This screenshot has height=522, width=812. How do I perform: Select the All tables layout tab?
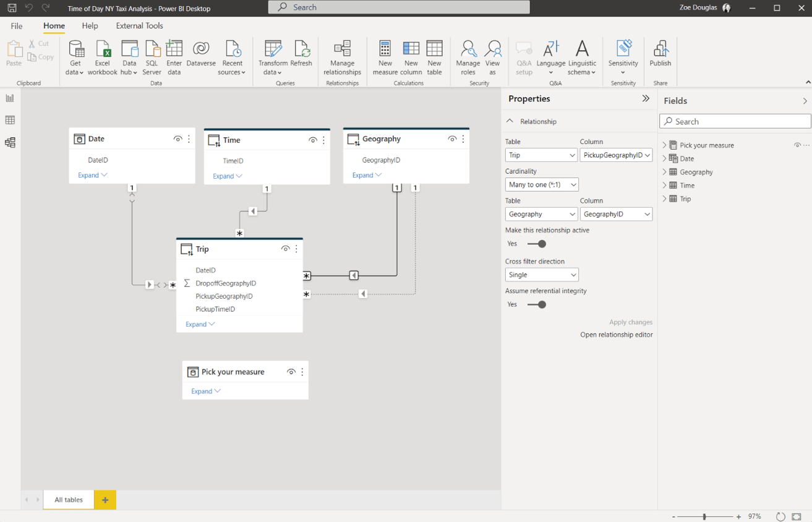[x=69, y=500]
